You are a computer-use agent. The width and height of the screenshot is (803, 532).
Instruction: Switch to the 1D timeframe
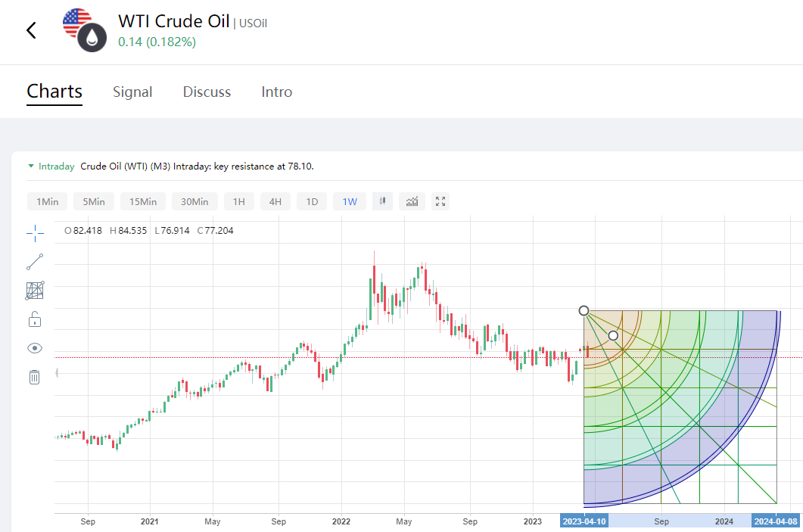click(x=312, y=201)
